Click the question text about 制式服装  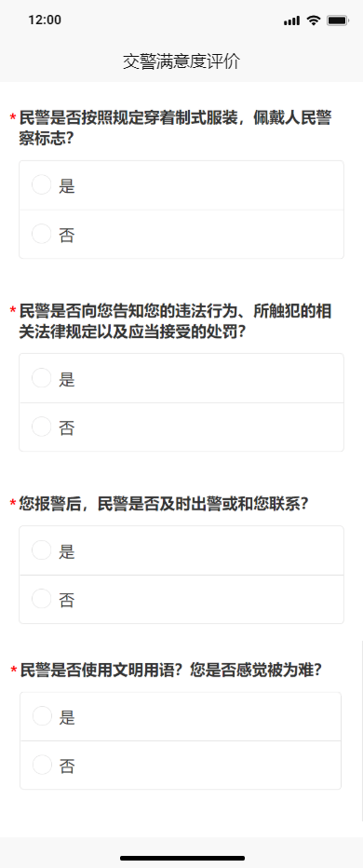tap(175, 128)
